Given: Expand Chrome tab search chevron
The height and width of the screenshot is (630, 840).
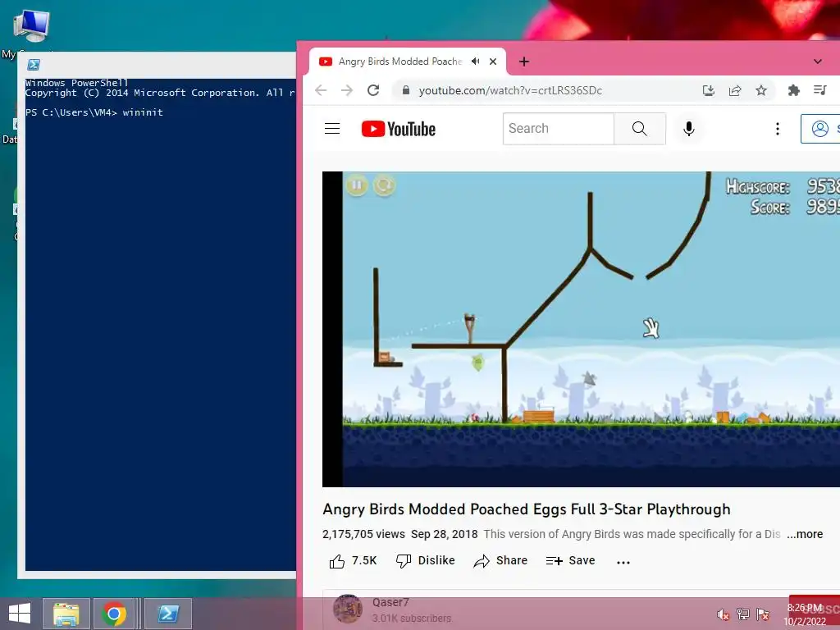Looking at the screenshot, I should click(818, 62).
